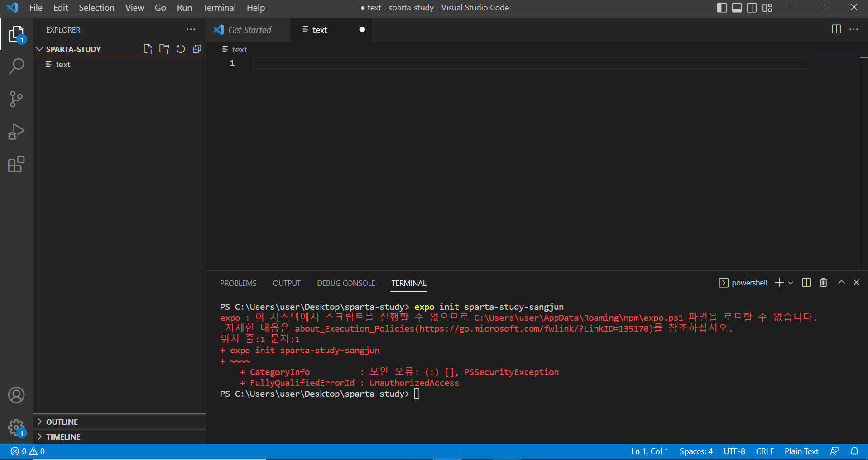Click the errors and warnings indicator
Screen dimensions: 868x460
28,451
